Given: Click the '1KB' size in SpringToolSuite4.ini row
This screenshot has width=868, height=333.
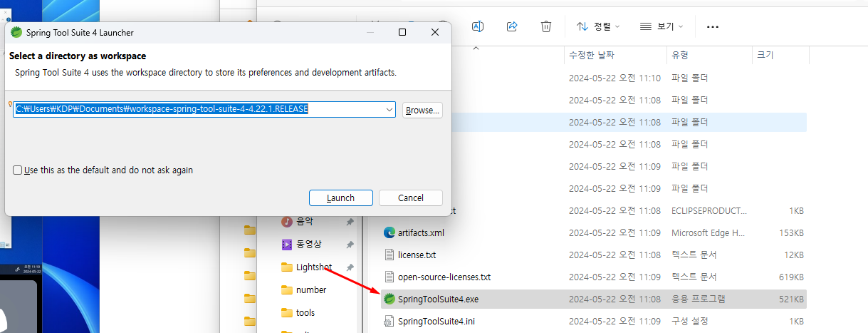Looking at the screenshot, I should pos(796,321).
